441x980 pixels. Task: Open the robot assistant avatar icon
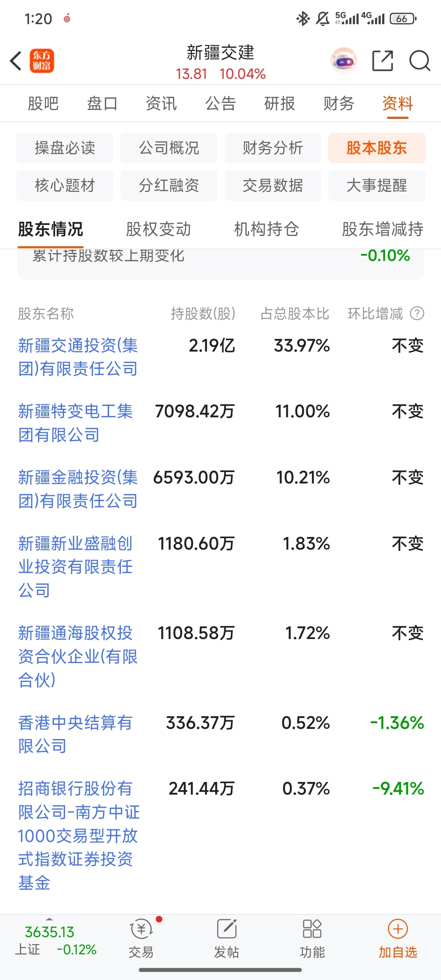(344, 61)
